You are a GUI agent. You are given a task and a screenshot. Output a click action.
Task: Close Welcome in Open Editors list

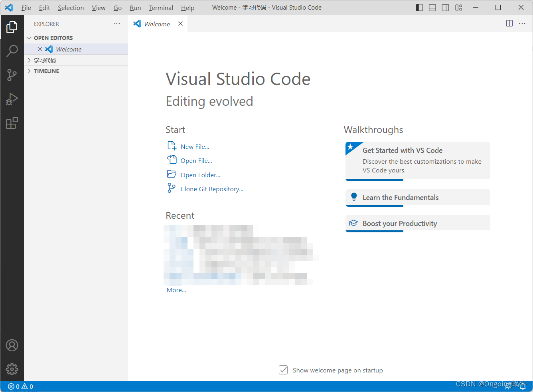(x=40, y=49)
